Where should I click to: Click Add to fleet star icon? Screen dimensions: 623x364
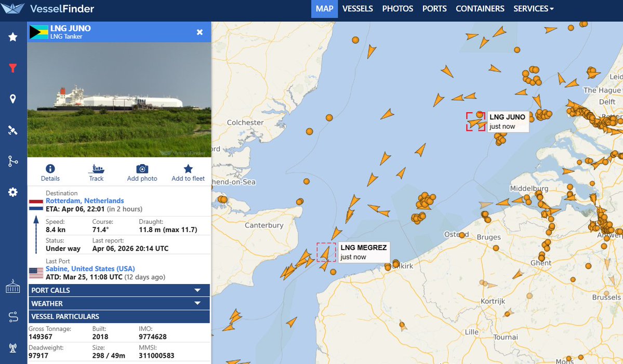[x=188, y=169]
